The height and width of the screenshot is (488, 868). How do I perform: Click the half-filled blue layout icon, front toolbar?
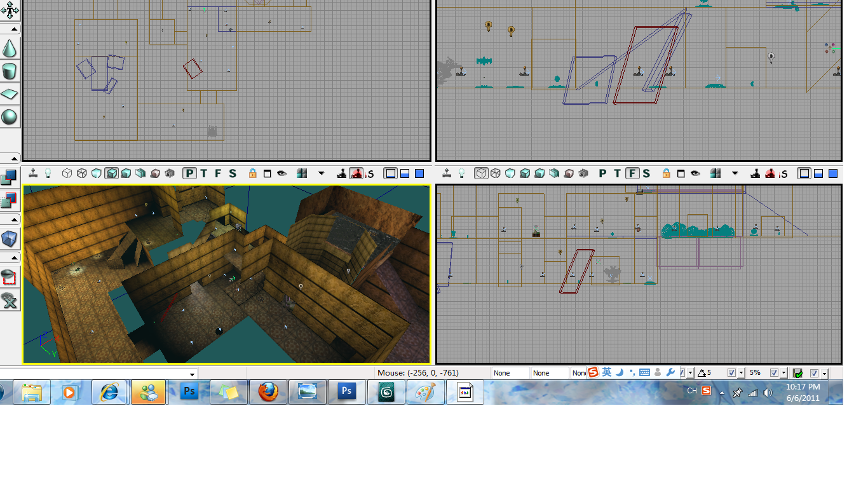tap(818, 173)
